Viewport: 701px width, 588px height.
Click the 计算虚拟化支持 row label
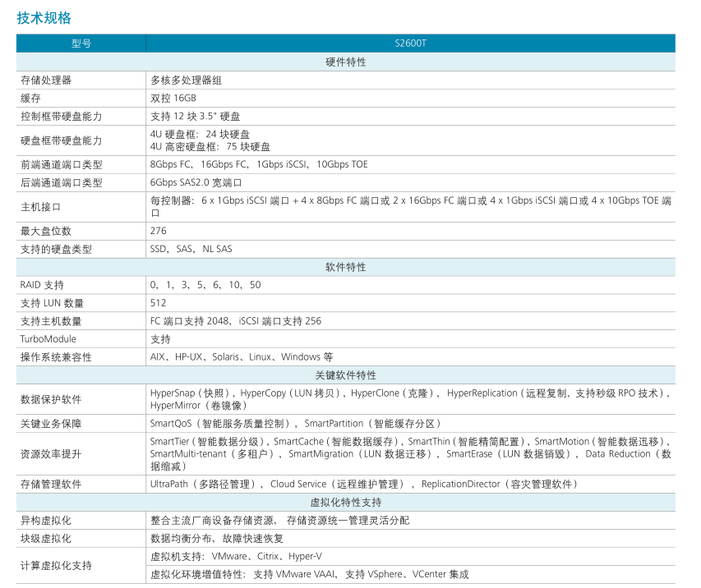[57, 565]
